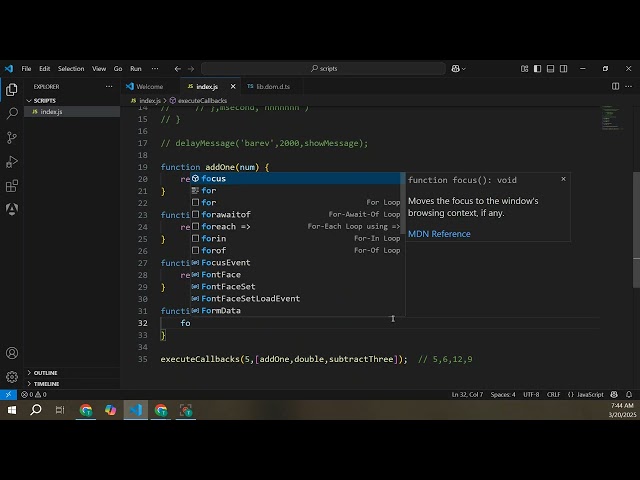Screen dimensions: 640x480
Task: Open the remote window status icon
Action: (8, 394)
